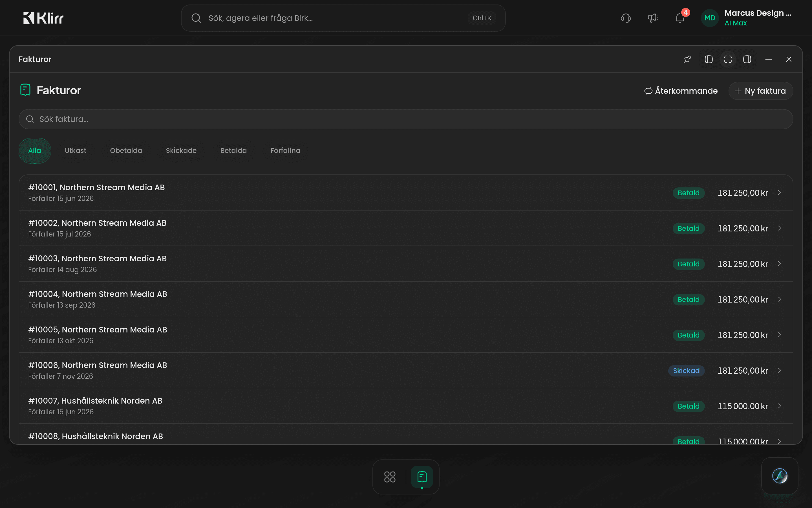This screenshot has height=508, width=812.
Task: Show the Förfallna invoices tab
Action: click(x=285, y=150)
